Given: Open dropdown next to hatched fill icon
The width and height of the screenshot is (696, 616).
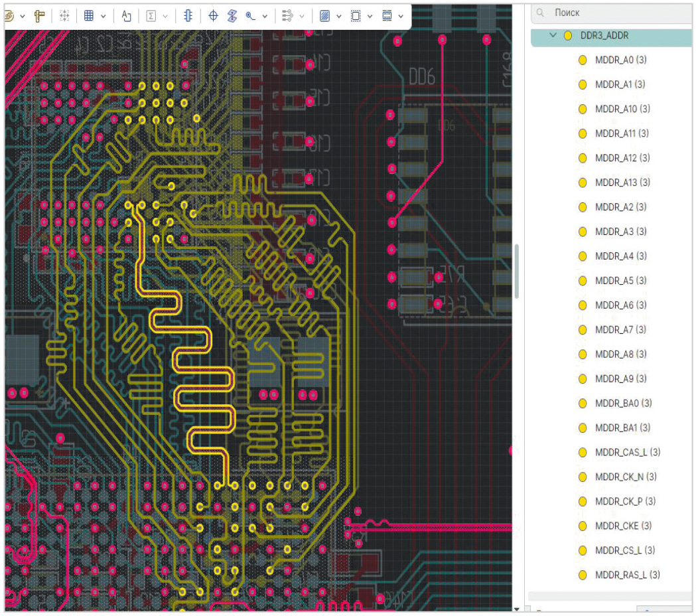Looking at the screenshot, I should click(339, 16).
